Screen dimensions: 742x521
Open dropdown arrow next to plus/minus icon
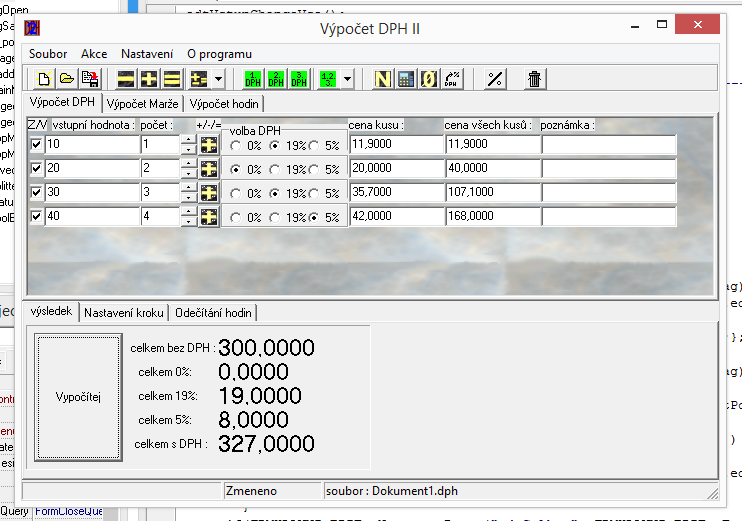218,79
